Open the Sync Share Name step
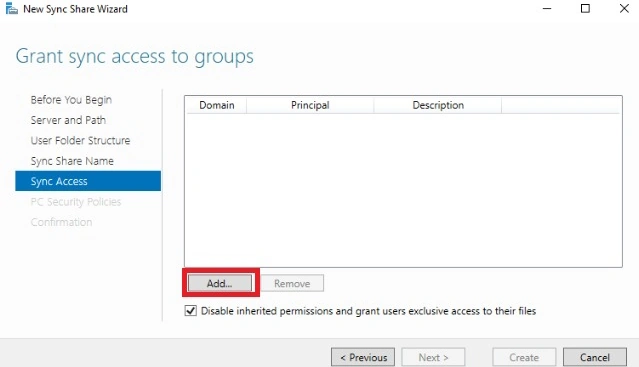This screenshot has height=367, width=639. click(72, 161)
